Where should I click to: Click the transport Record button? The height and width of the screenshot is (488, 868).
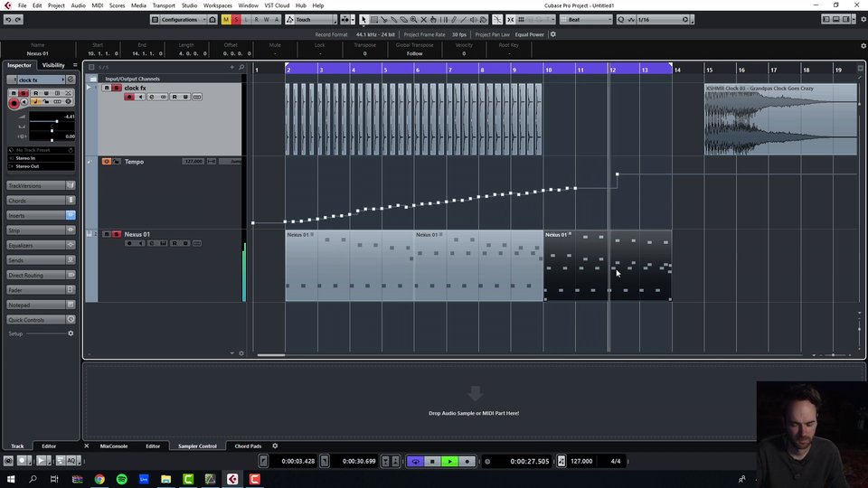(x=467, y=461)
